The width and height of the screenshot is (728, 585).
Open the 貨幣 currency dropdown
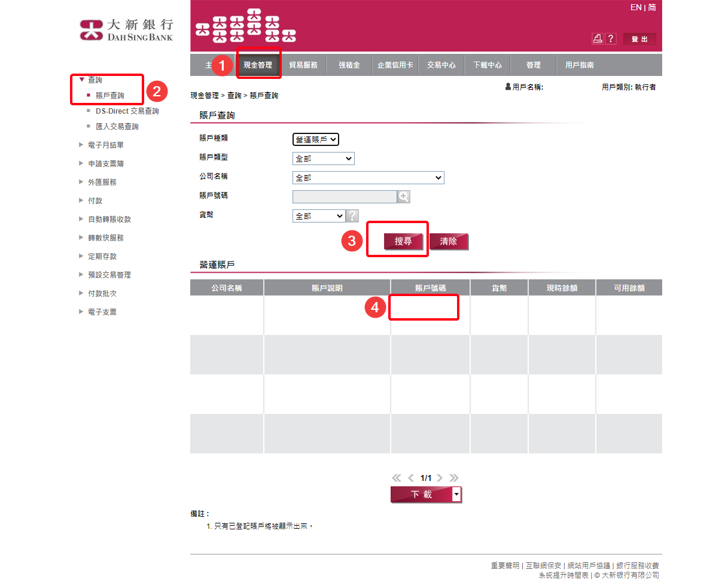(x=319, y=216)
